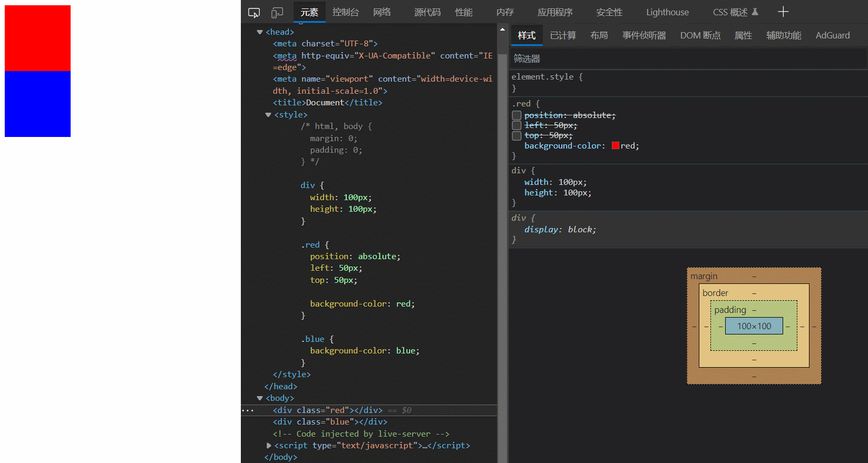This screenshot has width=868, height=463.
Task: Open the 安全性 tab
Action: click(x=609, y=12)
